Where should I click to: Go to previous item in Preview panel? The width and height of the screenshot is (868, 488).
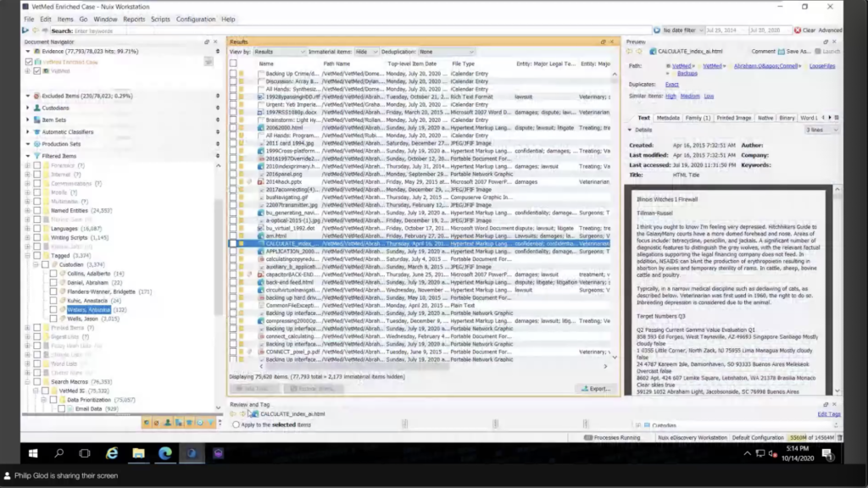630,52
